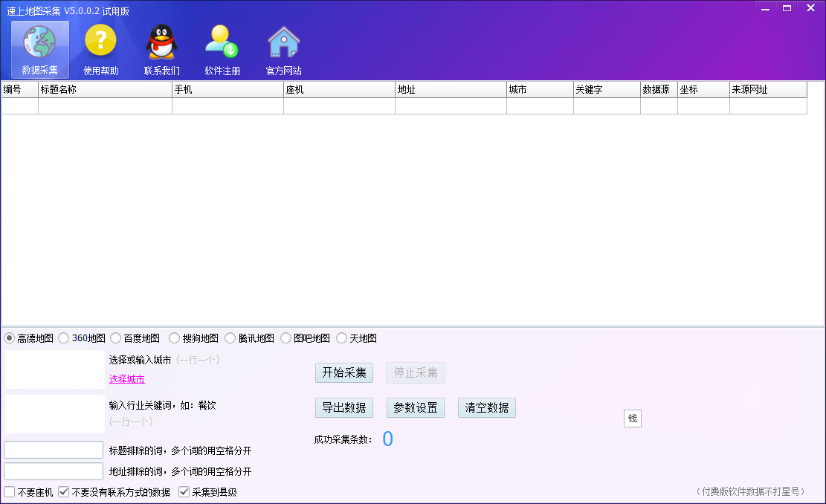Image resolution: width=826 pixels, height=504 pixels.
Task: Select the 360地图 radio button
Action: (x=64, y=338)
